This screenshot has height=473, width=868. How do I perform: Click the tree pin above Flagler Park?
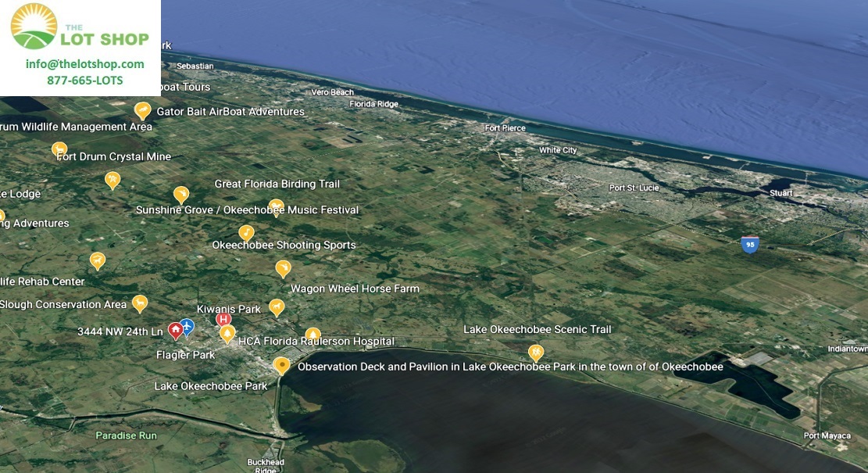coord(227,334)
